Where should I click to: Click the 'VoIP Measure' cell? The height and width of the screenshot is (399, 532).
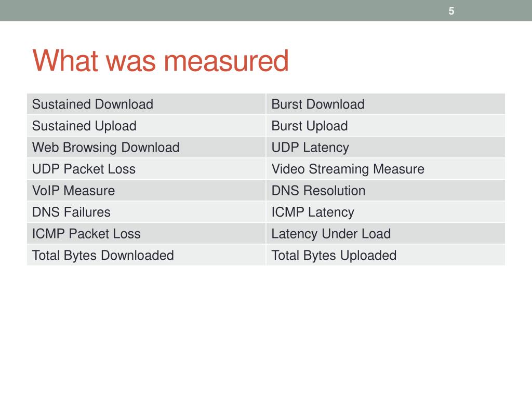click(x=146, y=190)
